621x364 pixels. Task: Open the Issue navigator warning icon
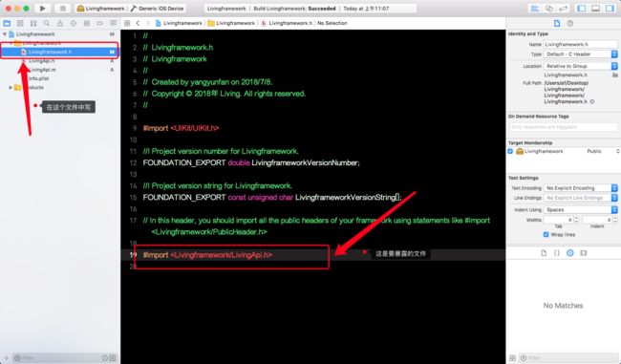(x=60, y=23)
